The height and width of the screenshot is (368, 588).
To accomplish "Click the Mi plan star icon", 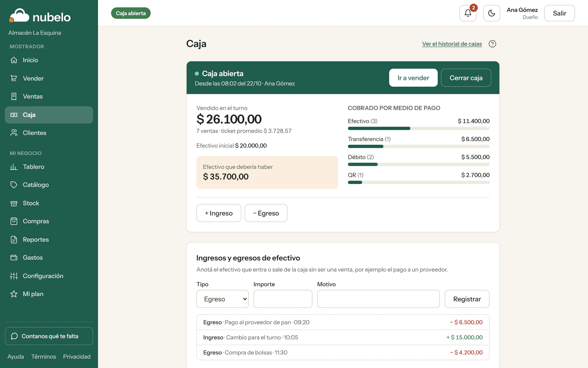I will pos(14,294).
